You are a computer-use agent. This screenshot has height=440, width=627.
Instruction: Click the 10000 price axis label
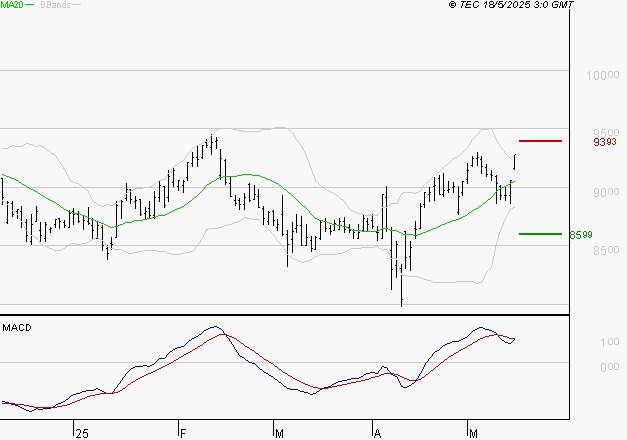coord(603,75)
